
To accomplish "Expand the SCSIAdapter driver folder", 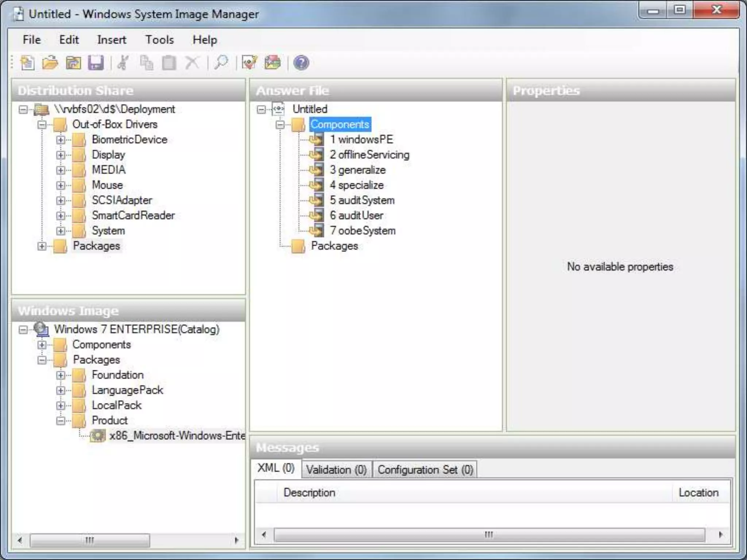I will 61,201.
